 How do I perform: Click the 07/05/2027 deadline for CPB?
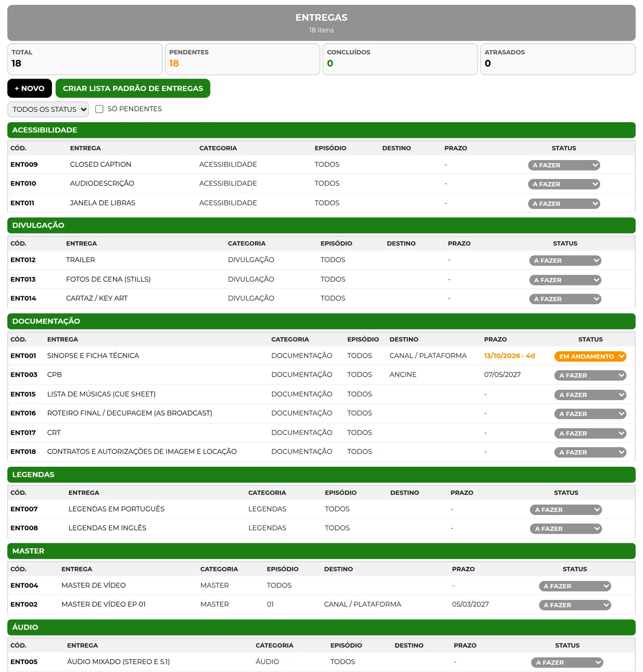point(502,375)
